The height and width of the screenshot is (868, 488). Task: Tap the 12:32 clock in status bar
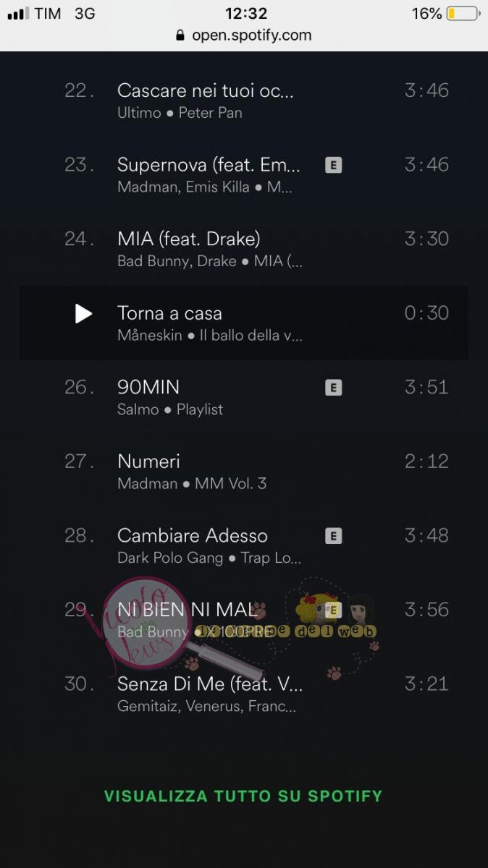[246, 14]
